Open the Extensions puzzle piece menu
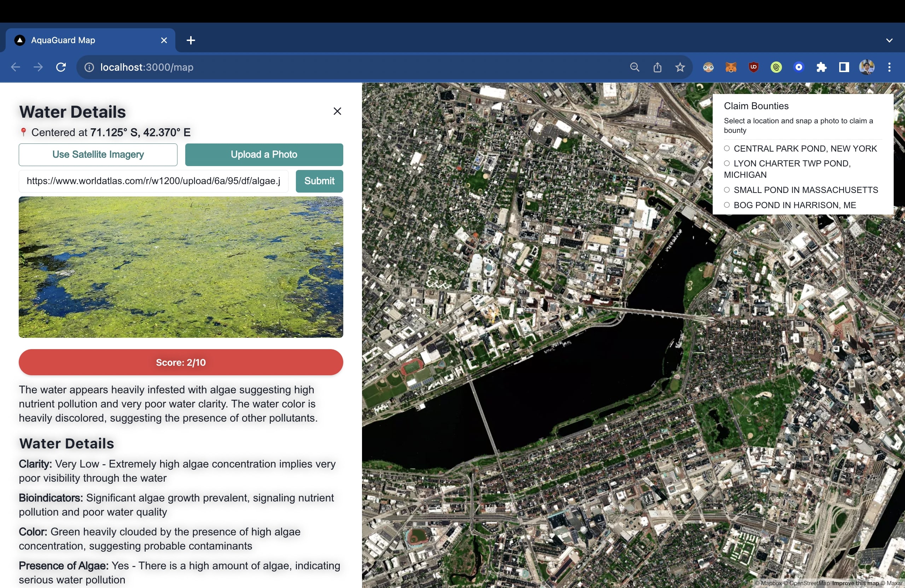Screen dimensions: 905x588 [x=821, y=67]
